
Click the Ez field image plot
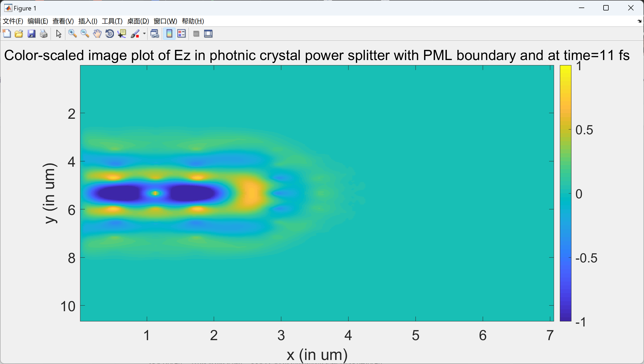click(317, 193)
